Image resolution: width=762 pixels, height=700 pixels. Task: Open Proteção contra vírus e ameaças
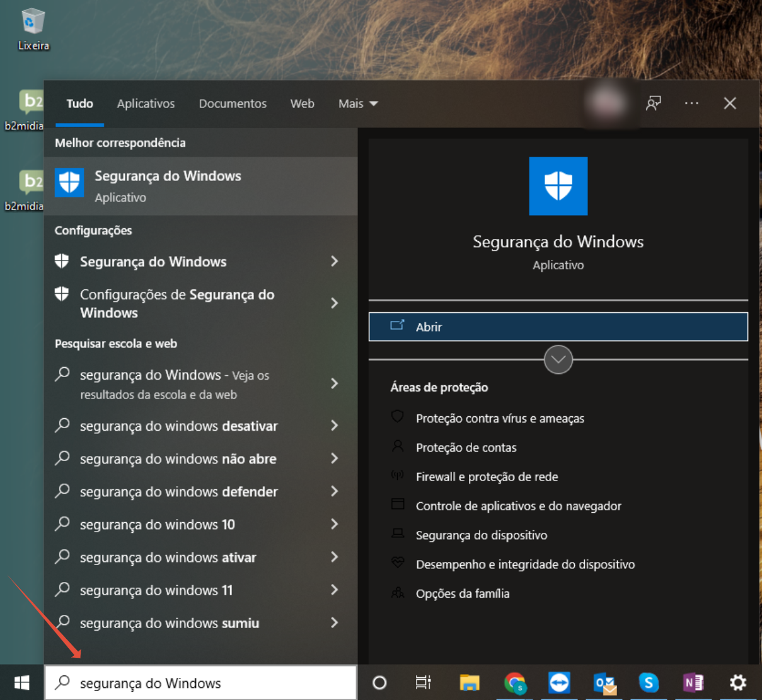(500, 418)
